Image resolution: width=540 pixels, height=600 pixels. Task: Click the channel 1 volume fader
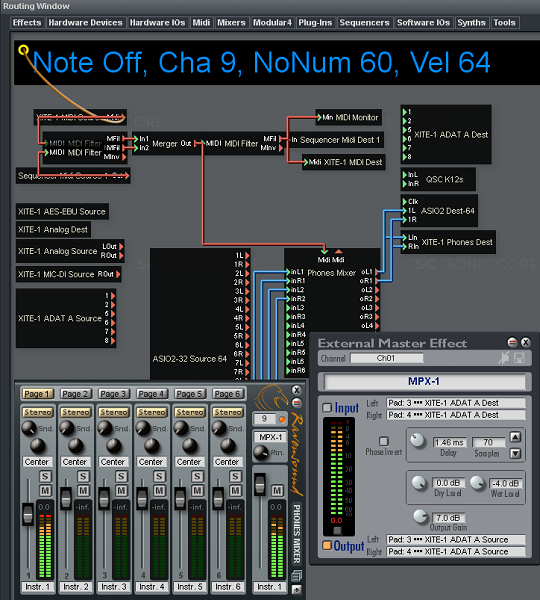[x=28, y=515]
